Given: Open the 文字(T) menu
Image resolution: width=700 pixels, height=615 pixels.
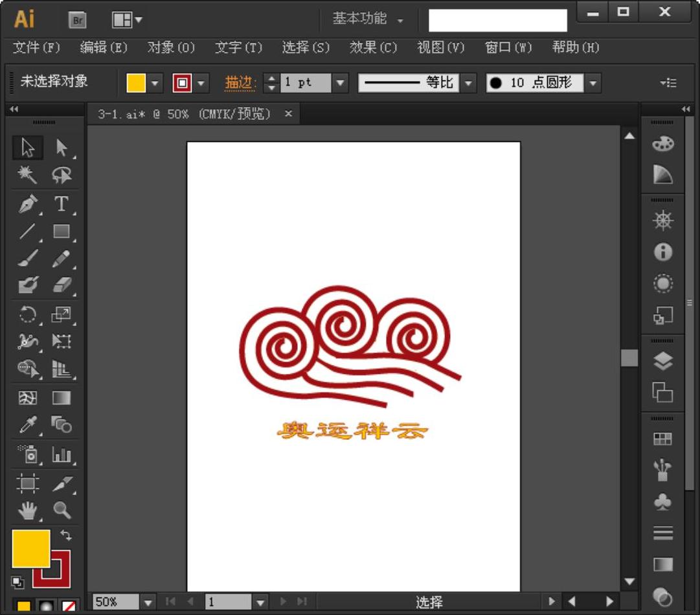Looking at the screenshot, I should click(x=238, y=47).
